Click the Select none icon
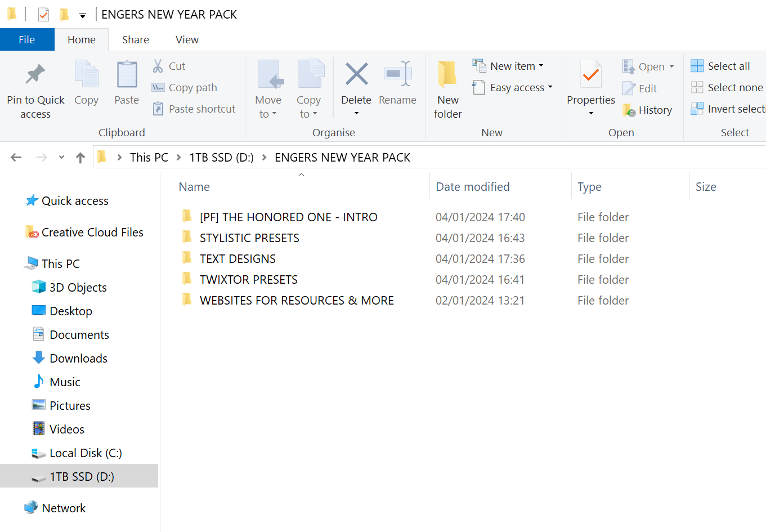The height and width of the screenshot is (532, 766). 697,87
